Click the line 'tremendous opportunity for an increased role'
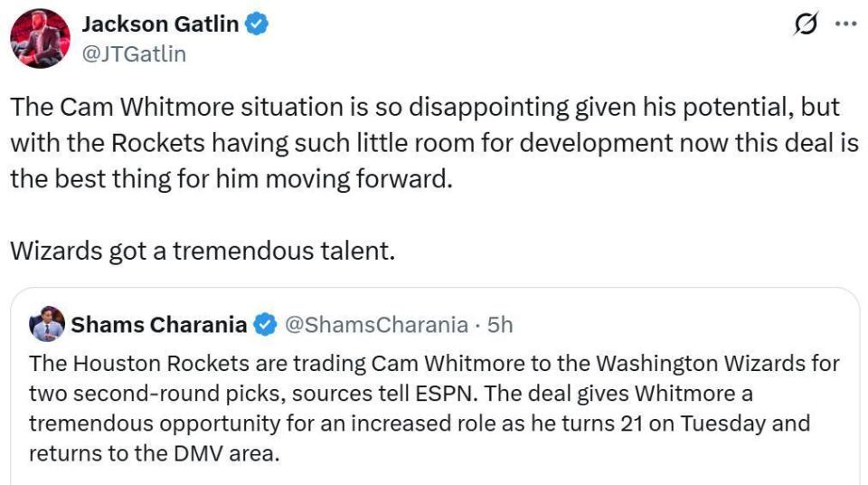This screenshot has width=868, height=485. pos(420,423)
